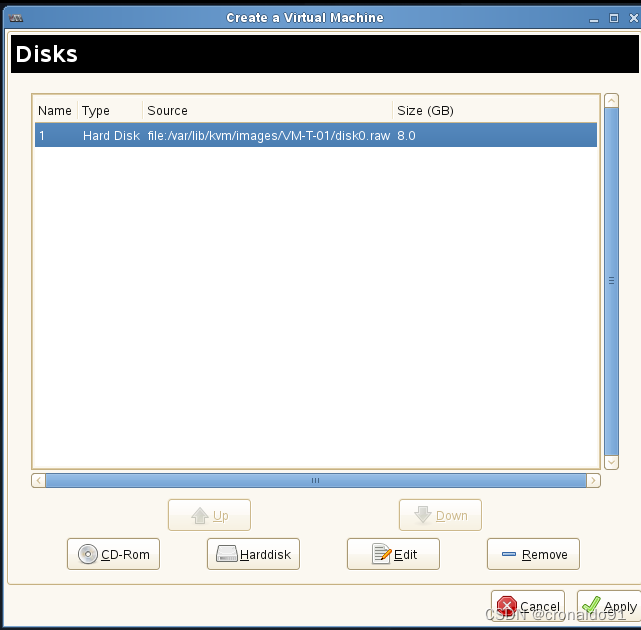This screenshot has height=630, width=641.
Task: Click the vertical scrollbar up arrow
Action: [x=611, y=101]
